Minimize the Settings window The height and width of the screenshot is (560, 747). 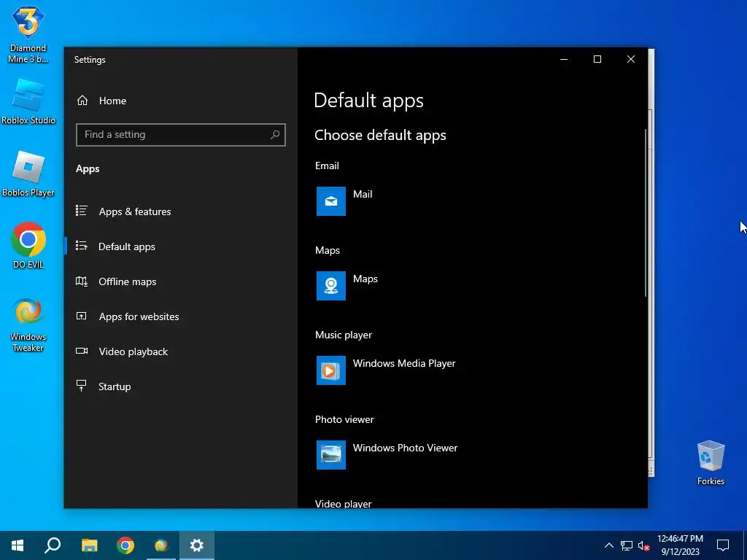(x=564, y=59)
